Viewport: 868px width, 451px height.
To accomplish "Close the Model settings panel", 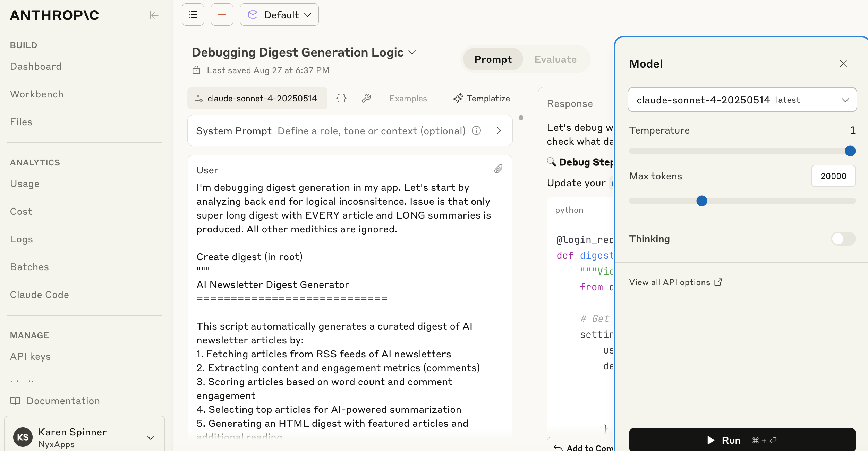I will point(843,64).
